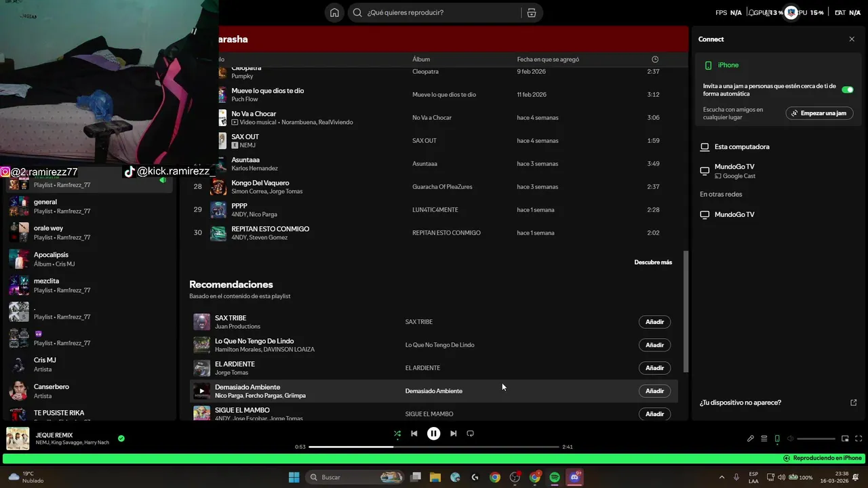Screen dimensions: 868x488
Task: Click the Windows taskbar Buscar box
Action: 355,477
